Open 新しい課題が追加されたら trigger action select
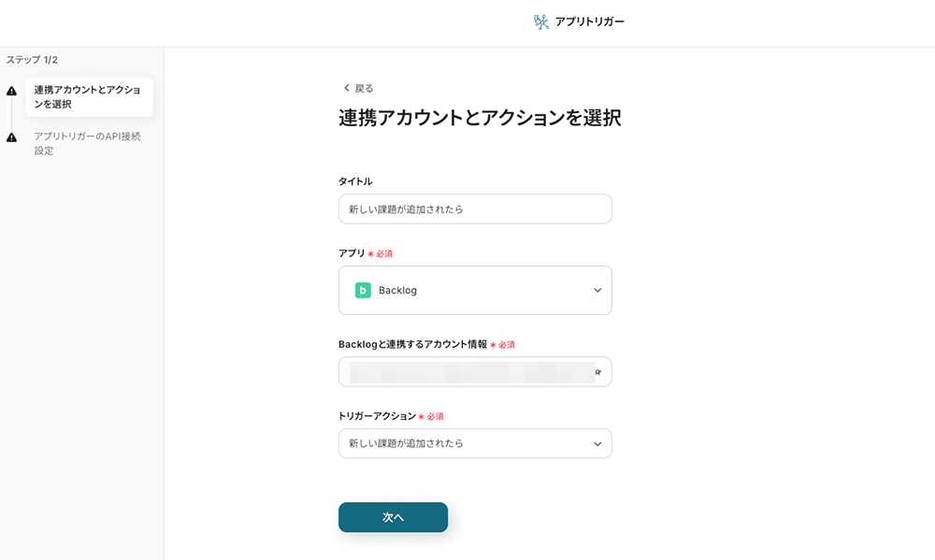 (x=467, y=443)
